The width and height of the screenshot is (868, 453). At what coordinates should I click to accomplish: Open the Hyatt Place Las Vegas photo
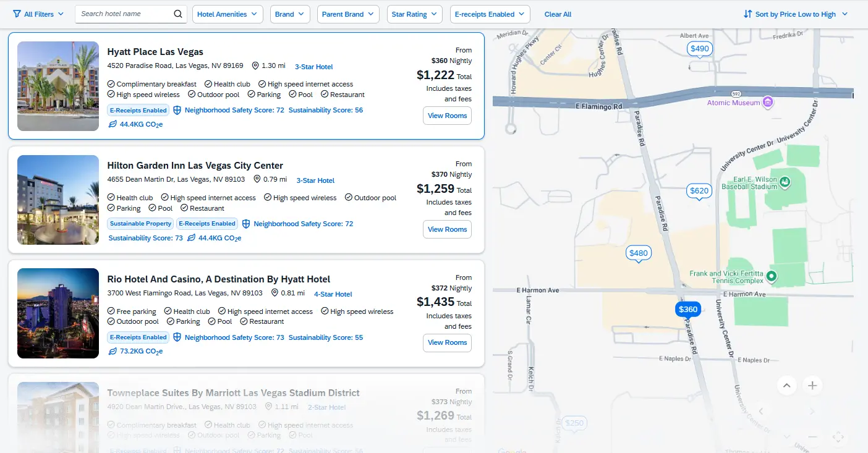pos(58,86)
